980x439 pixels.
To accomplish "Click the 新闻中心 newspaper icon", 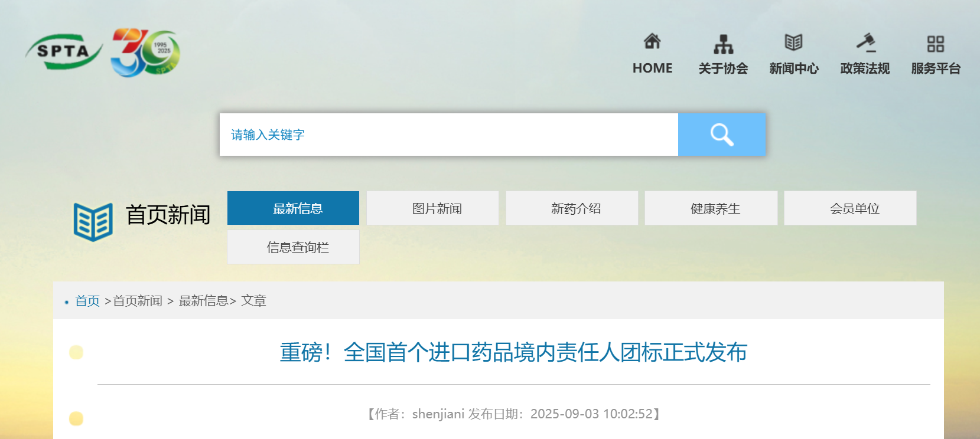I will pyautogui.click(x=793, y=42).
